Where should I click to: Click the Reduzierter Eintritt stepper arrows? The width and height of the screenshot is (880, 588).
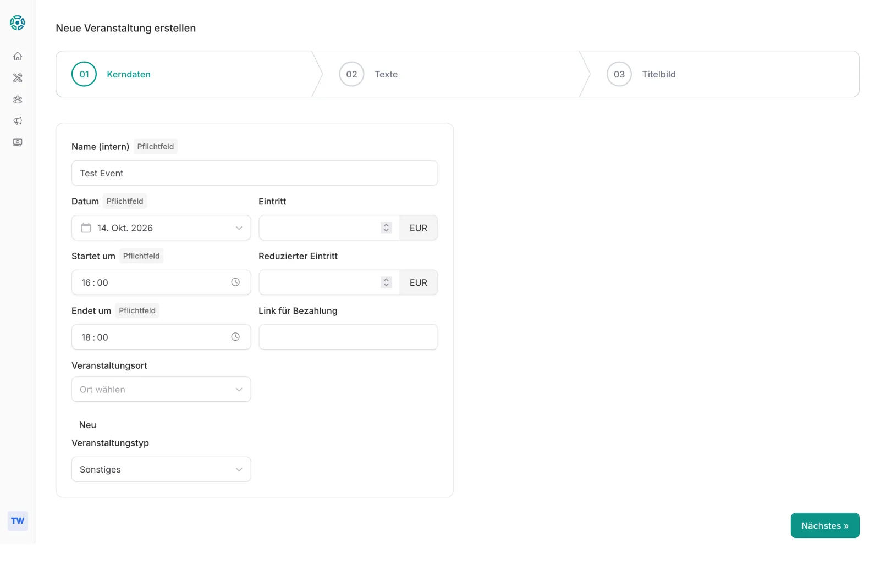coord(386,282)
